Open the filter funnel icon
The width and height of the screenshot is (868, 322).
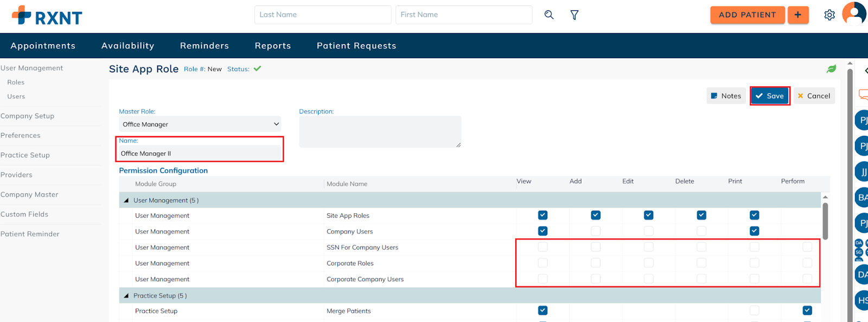click(x=575, y=15)
